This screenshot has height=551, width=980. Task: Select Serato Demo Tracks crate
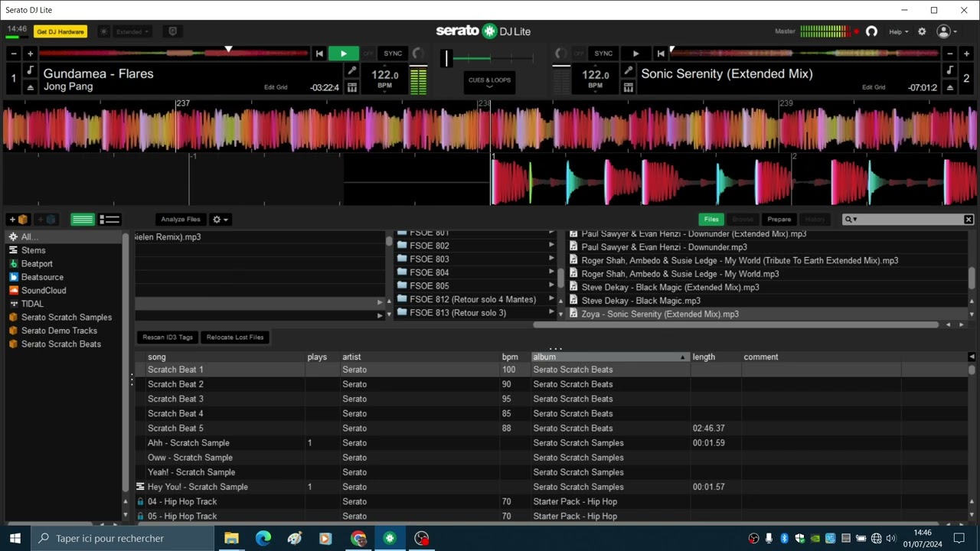point(64,331)
